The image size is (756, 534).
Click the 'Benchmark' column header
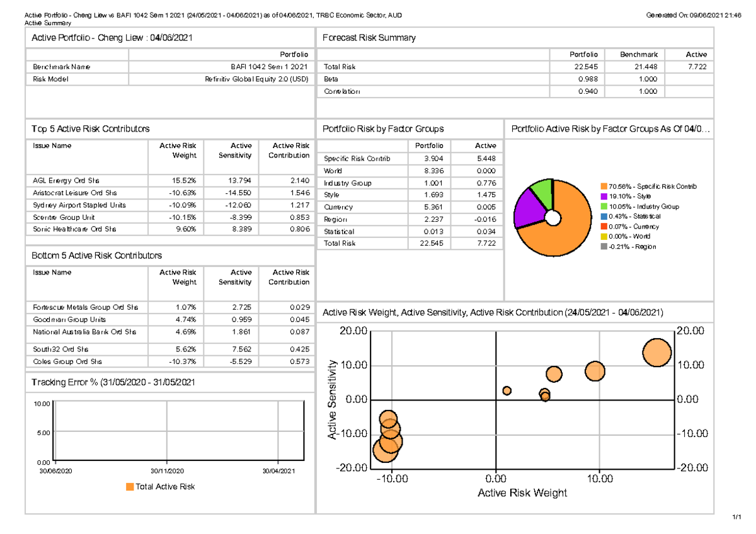pyautogui.click(x=639, y=55)
